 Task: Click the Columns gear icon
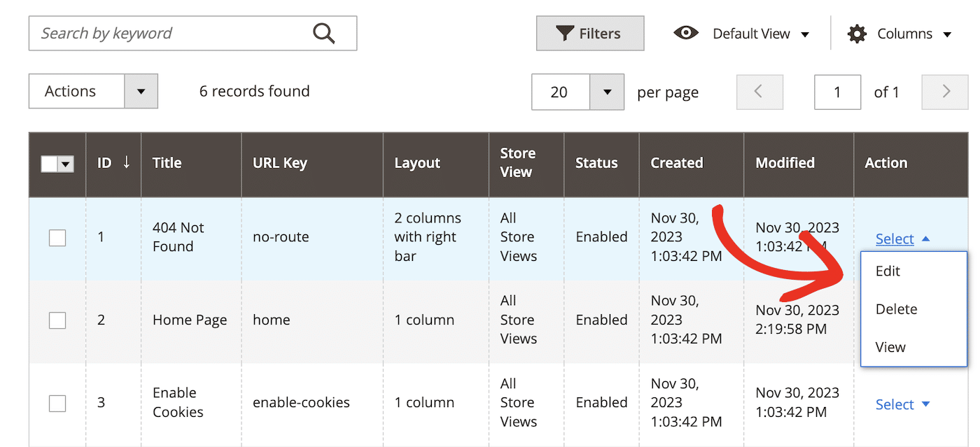click(857, 34)
